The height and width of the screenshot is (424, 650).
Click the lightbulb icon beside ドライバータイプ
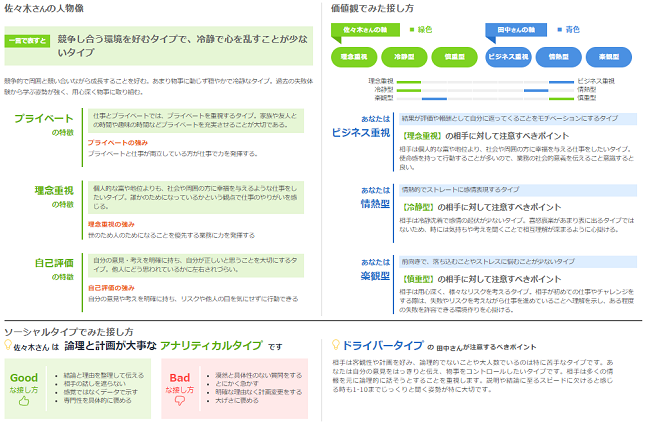point(334,344)
